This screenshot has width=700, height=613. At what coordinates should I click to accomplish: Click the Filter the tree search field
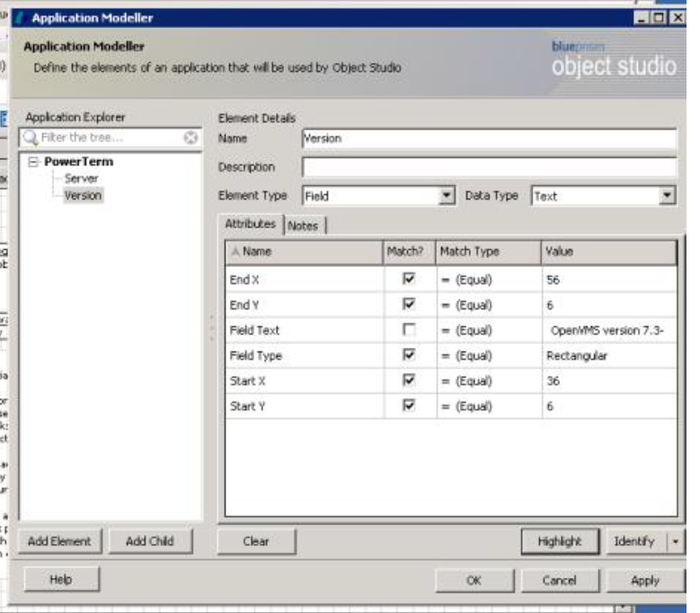[111, 138]
